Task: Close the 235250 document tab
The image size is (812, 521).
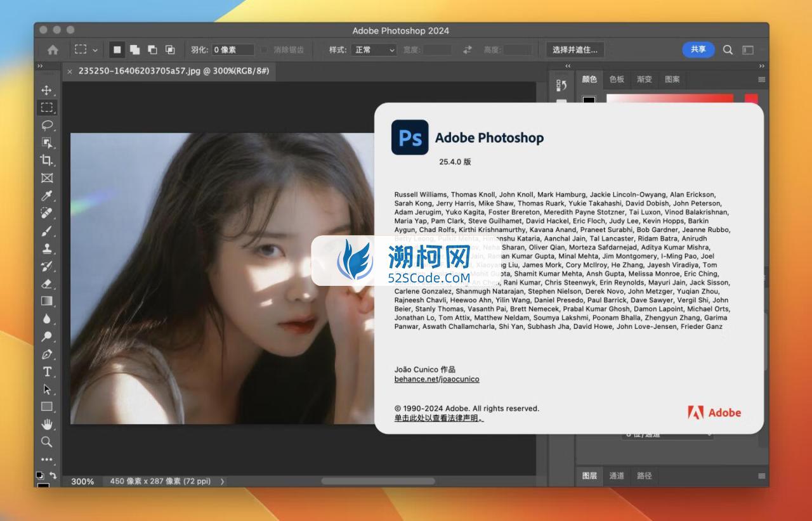Action: click(x=70, y=72)
